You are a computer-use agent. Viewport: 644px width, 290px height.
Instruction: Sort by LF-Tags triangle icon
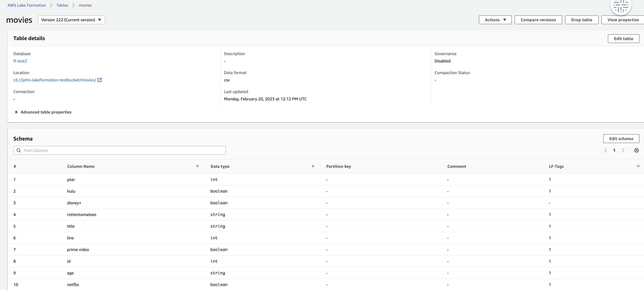pos(638,166)
